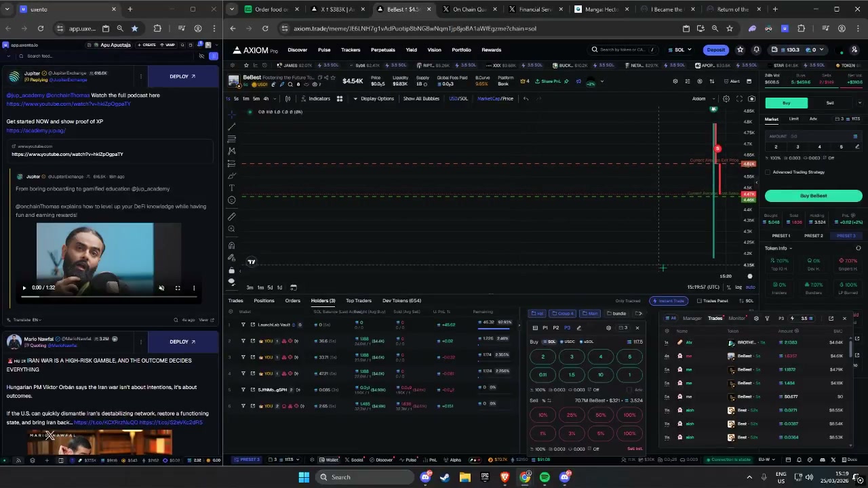Open the wallet balance dropdown showing 130.3
The height and width of the screenshot is (488, 868).
tap(796, 49)
